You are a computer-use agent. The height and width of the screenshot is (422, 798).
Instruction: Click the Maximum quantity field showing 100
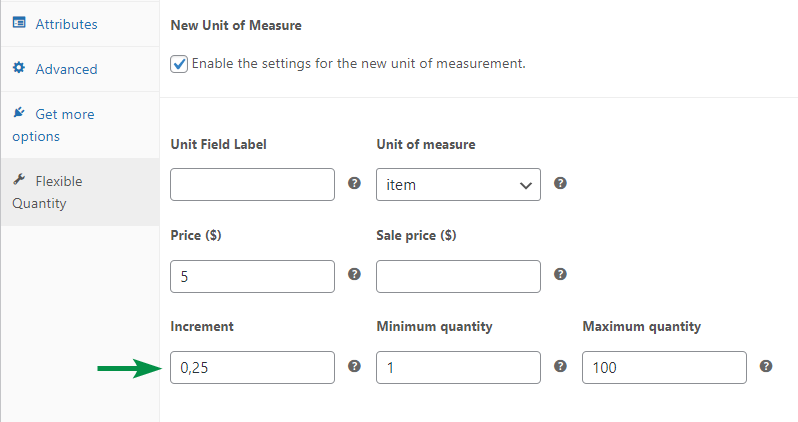pos(664,368)
